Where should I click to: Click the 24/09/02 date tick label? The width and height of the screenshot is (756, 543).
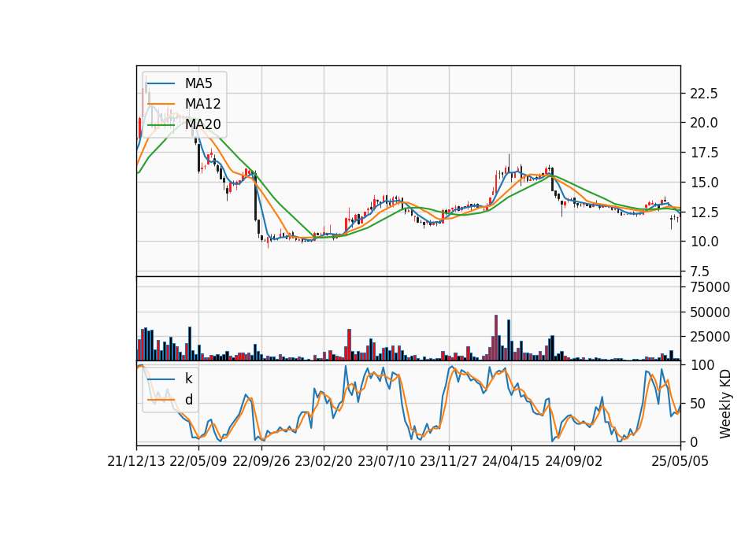[x=574, y=461]
